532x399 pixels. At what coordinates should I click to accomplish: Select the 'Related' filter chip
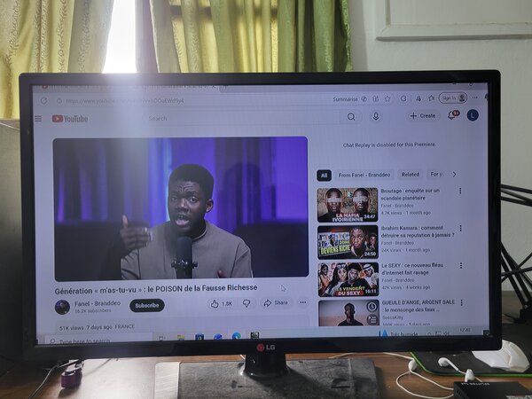410,175
